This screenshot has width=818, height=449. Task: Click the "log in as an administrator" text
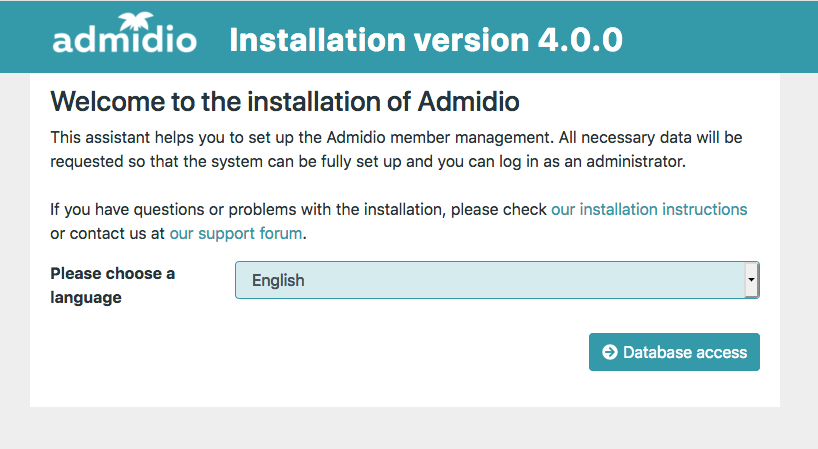(592, 160)
